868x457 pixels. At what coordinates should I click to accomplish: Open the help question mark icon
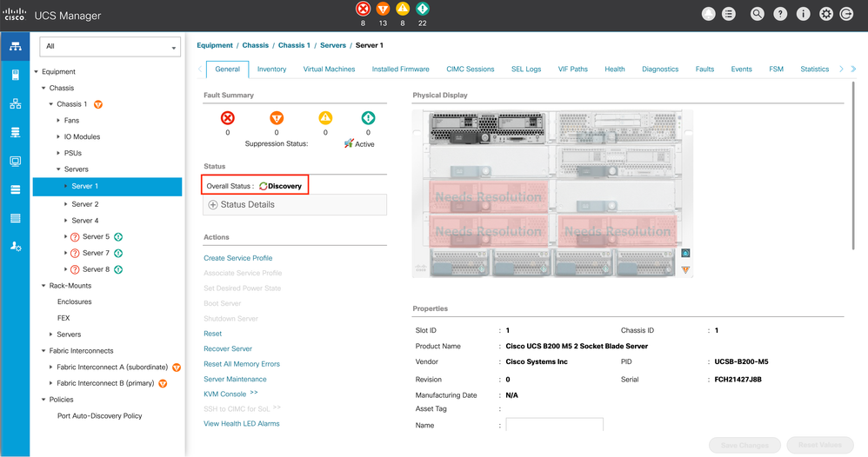point(780,15)
